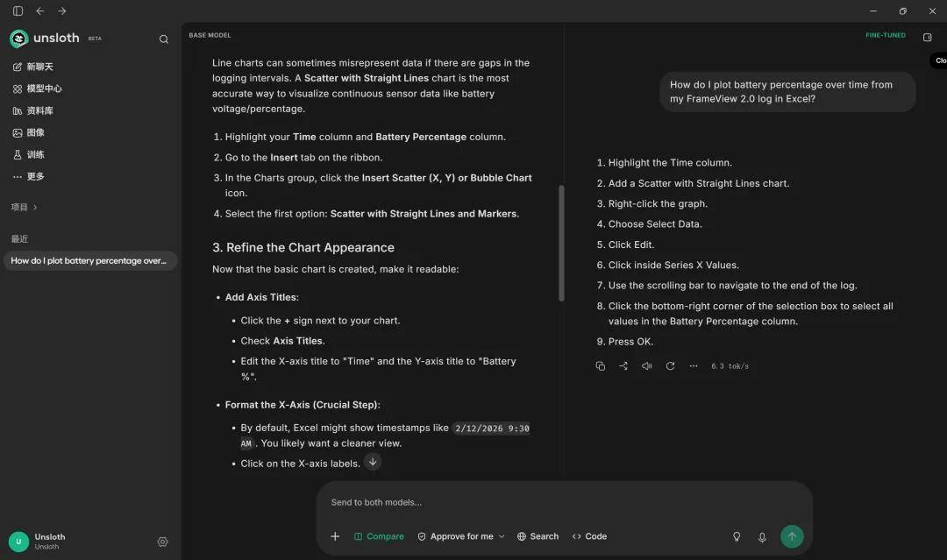Toggle the Code option
This screenshot has height=560, width=947.
[x=589, y=536]
